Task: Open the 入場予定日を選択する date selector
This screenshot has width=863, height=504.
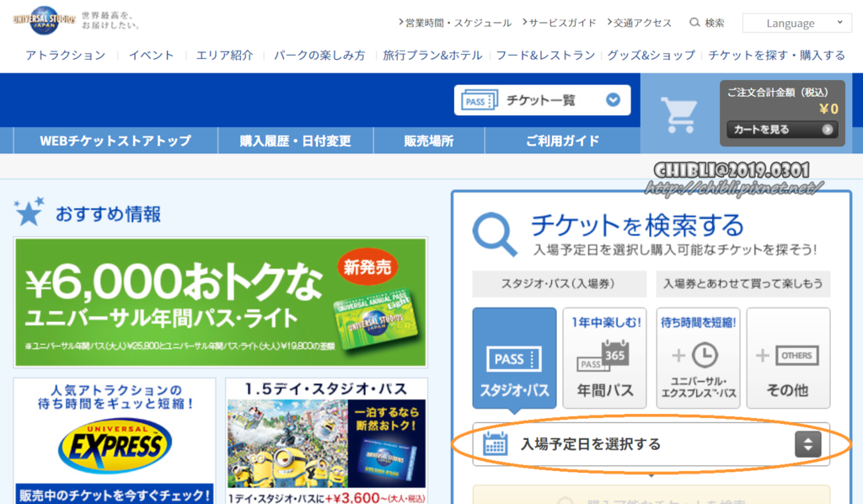Action: coord(651,444)
